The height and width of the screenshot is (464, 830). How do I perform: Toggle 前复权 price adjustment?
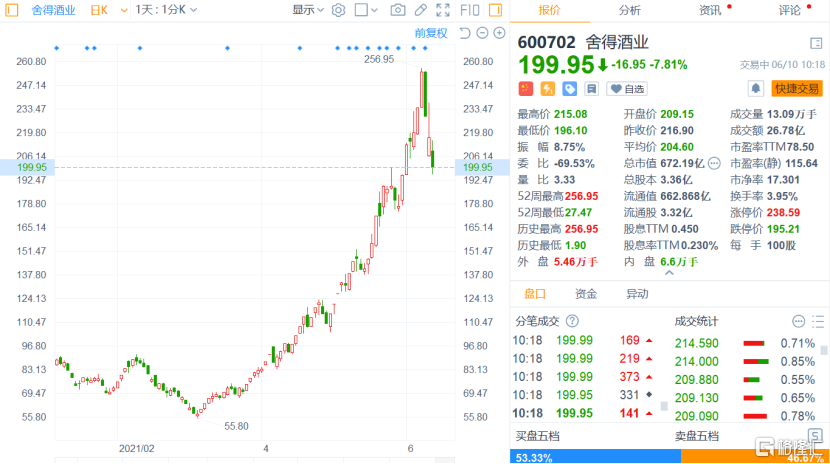[431, 33]
